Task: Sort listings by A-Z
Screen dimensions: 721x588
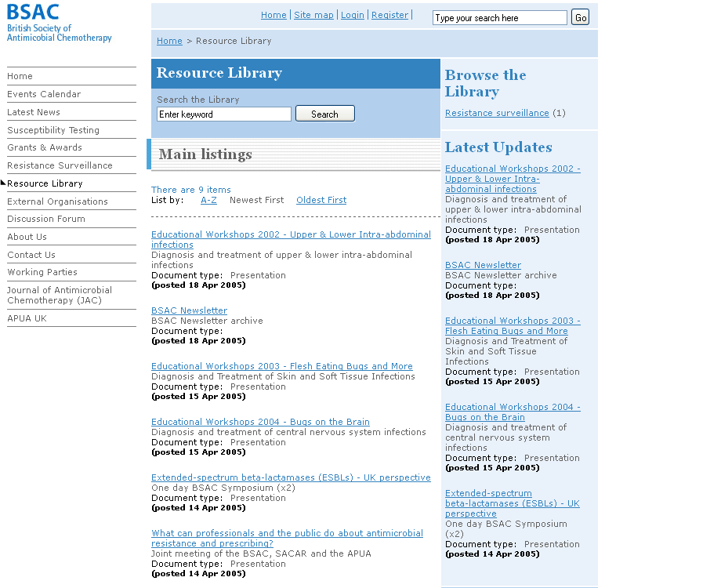Action: click(208, 200)
